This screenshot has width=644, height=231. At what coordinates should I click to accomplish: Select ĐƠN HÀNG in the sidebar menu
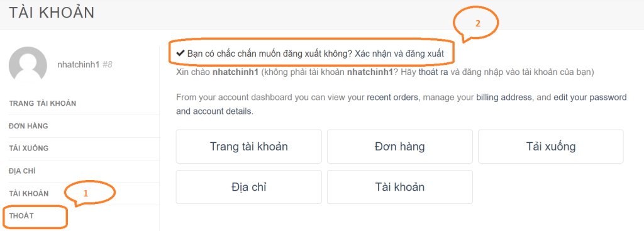point(28,126)
